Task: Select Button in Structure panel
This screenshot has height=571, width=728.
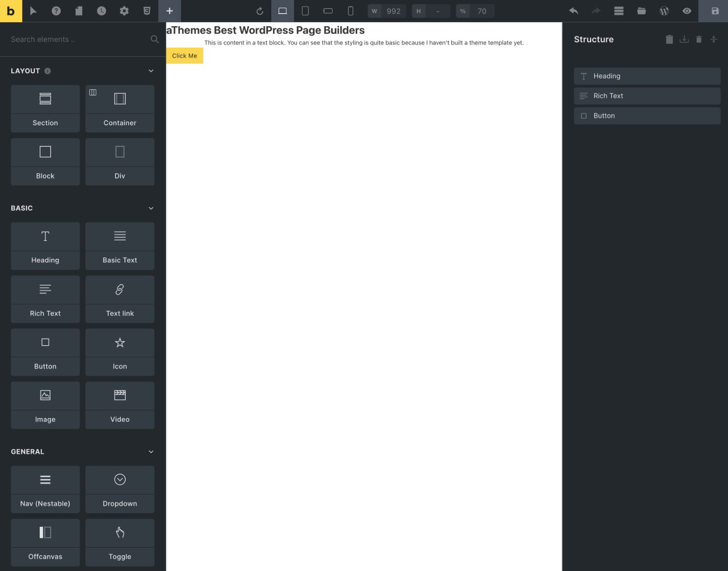Action: tap(647, 116)
